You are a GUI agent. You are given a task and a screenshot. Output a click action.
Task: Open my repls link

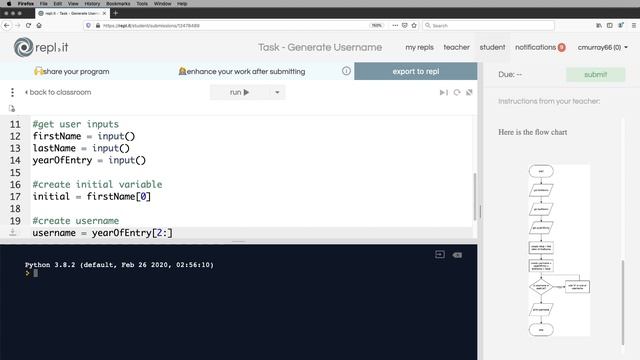(x=419, y=47)
